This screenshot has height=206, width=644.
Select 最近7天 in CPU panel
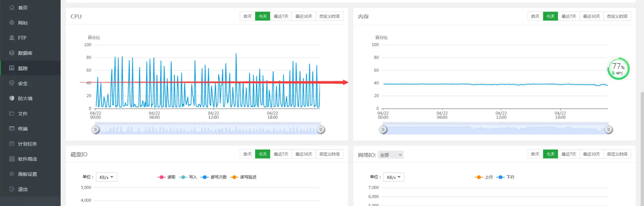[281, 16]
